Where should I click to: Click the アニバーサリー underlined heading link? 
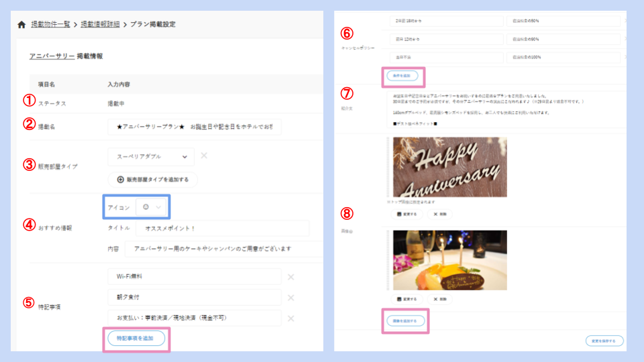click(52, 56)
